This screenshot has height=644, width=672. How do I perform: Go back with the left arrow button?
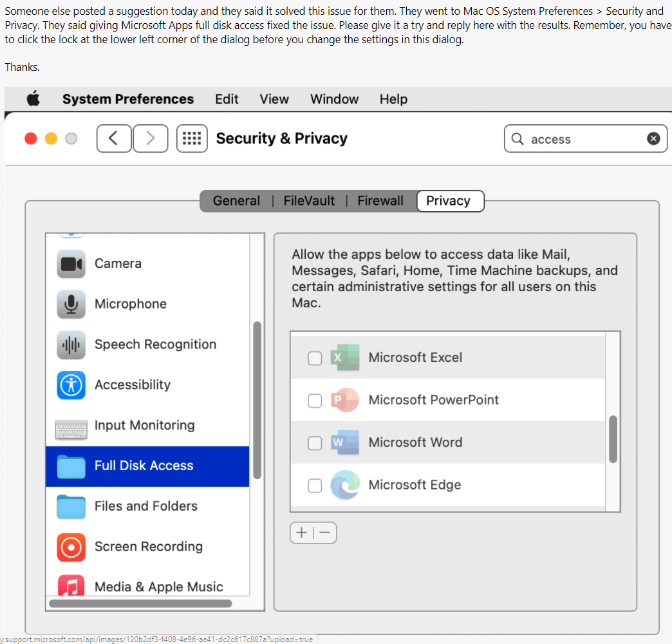(113, 138)
